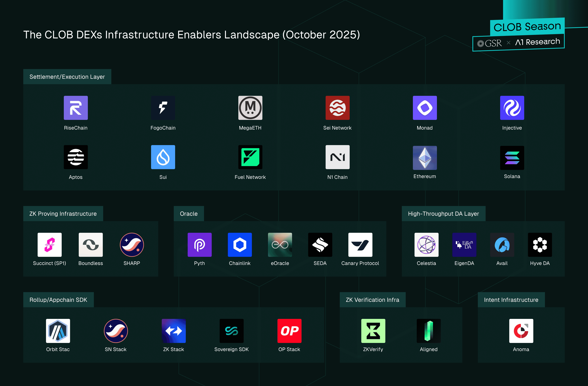This screenshot has width=588, height=386.
Task: Click the "Hyve DA" label
Action: pos(540,263)
